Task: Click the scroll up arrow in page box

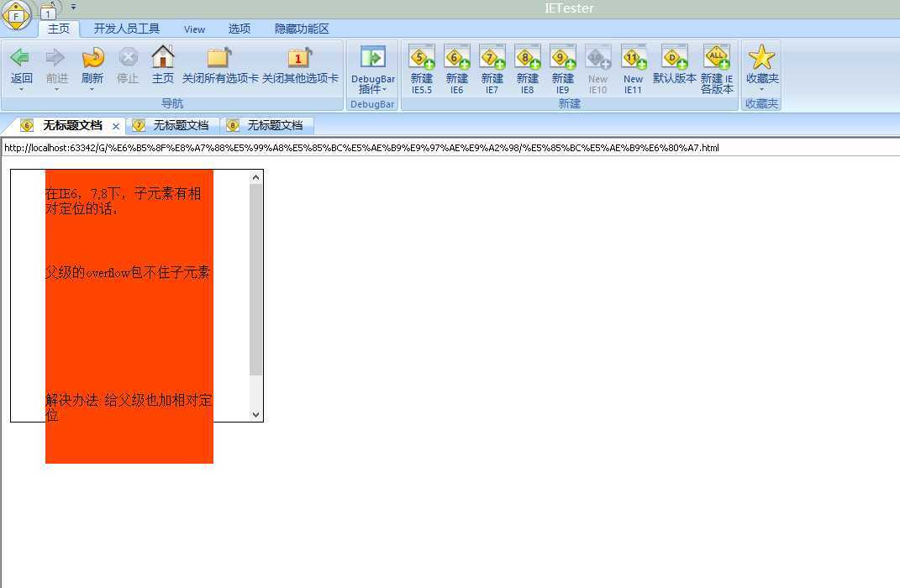Action: click(256, 177)
